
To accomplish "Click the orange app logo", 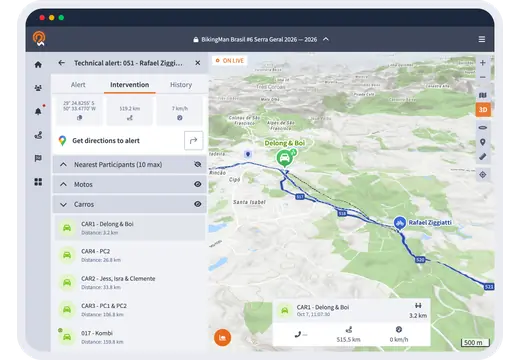I will coord(39,39).
